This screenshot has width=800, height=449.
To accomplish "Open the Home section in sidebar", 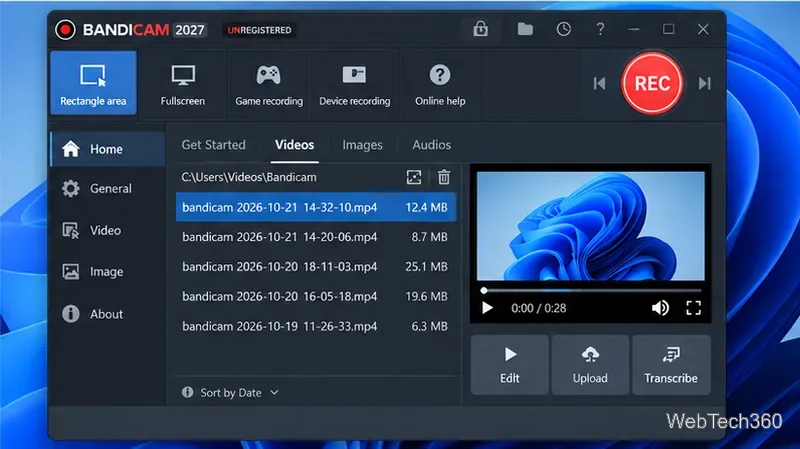I will (x=108, y=149).
